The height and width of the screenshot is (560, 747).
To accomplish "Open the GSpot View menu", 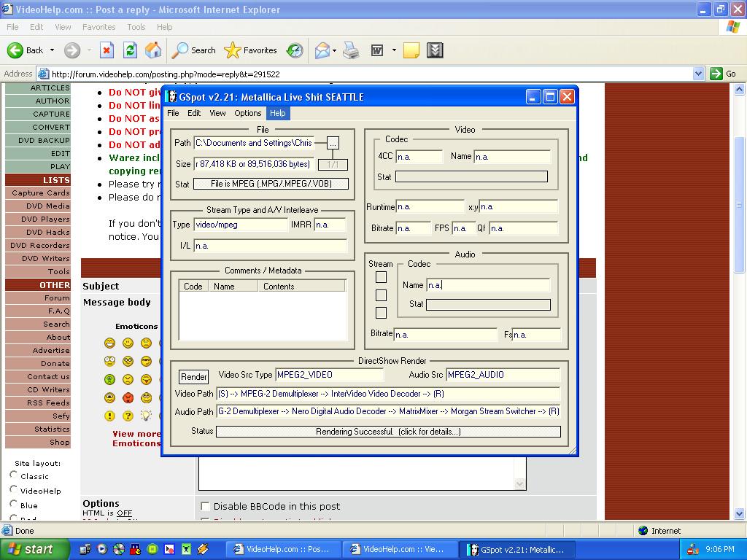I will click(217, 113).
